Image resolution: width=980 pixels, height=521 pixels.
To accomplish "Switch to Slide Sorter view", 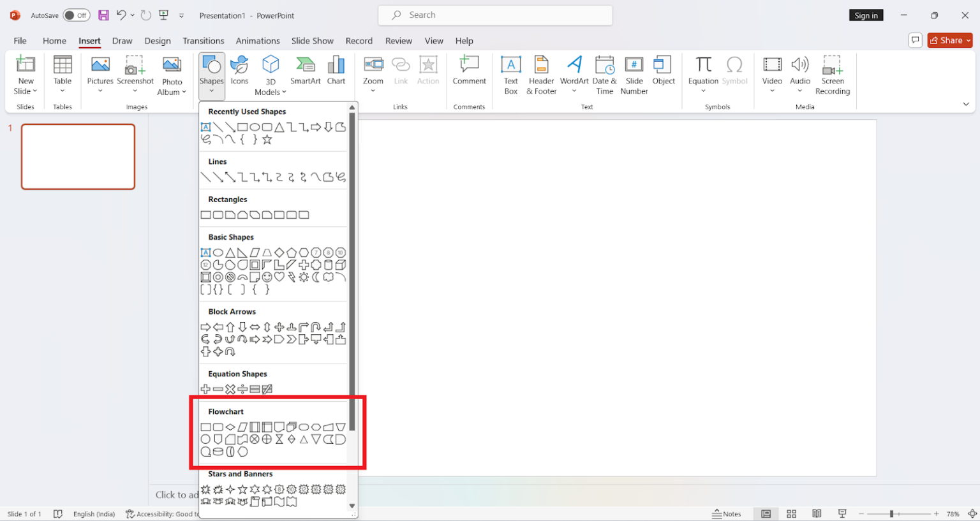I will [791, 513].
